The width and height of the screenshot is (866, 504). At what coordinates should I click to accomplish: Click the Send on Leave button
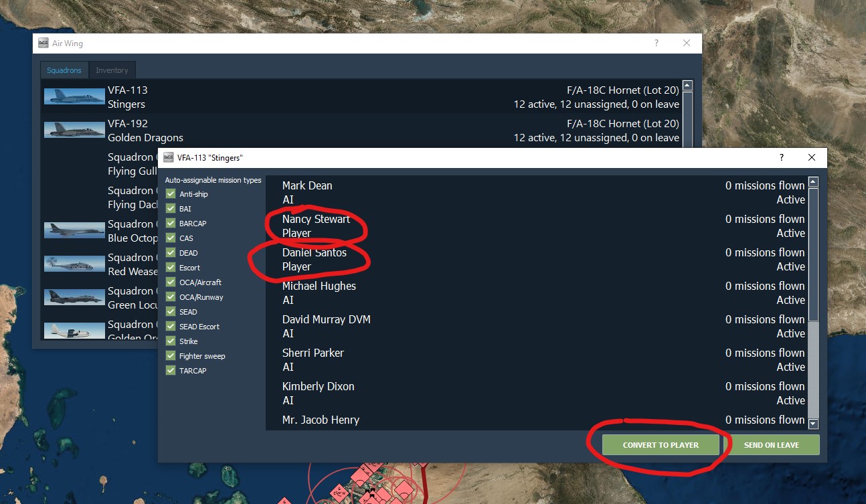coord(772,445)
